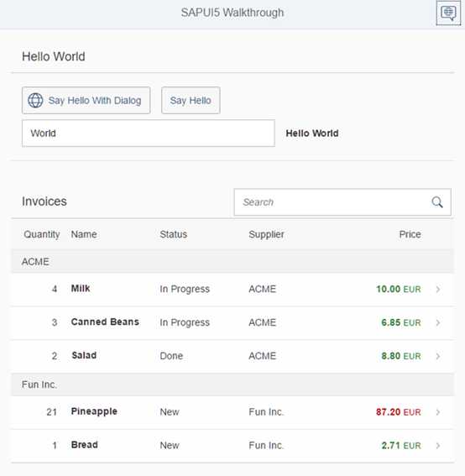Click the 2.71 EUR price
Viewport: 465px width, 476px height.
(x=401, y=445)
